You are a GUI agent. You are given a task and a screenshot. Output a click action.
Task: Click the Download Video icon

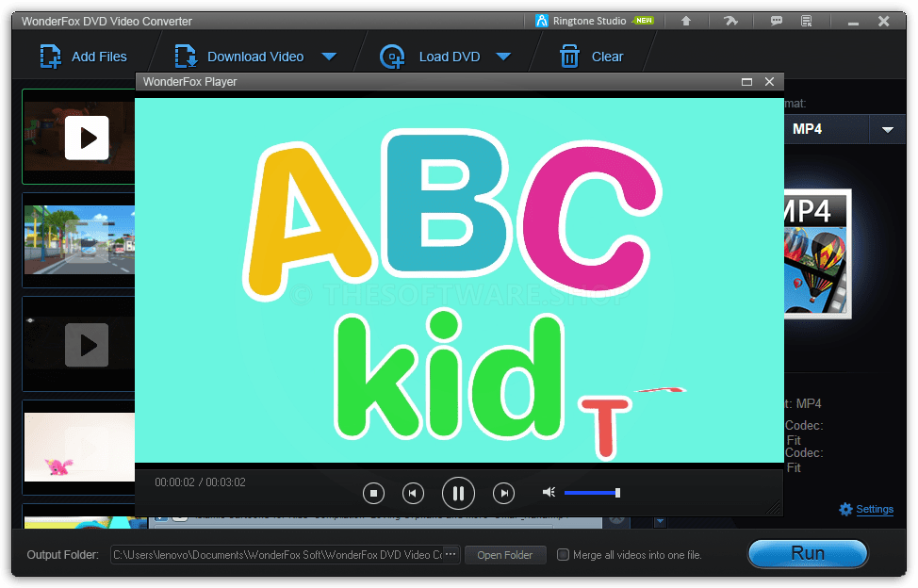tap(186, 57)
